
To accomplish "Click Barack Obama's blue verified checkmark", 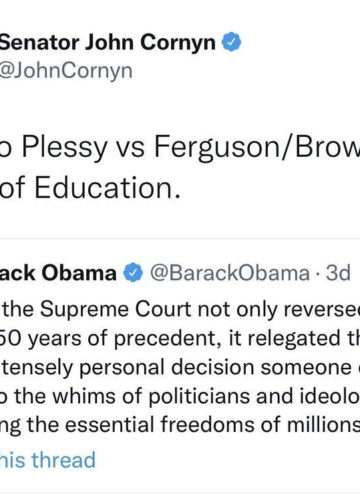I will [x=133, y=272].
